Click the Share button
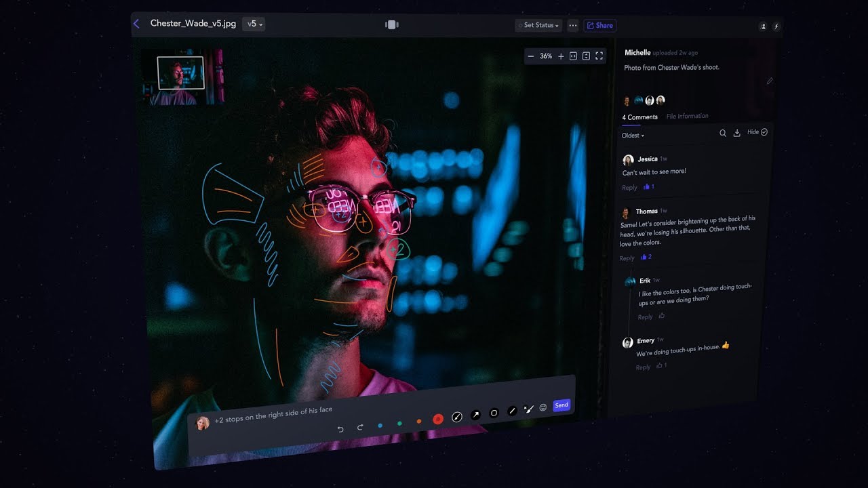The height and width of the screenshot is (488, 868). point(599,26)
